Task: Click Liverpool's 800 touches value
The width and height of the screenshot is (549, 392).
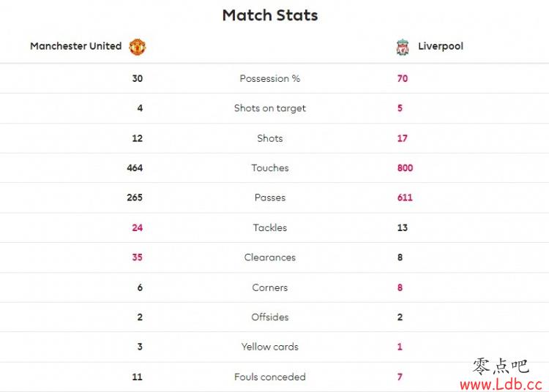Action: [x=405, y=168]
